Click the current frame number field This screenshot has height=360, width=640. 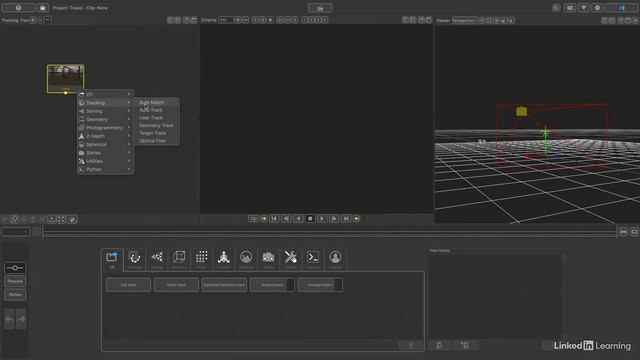[16, 232]
